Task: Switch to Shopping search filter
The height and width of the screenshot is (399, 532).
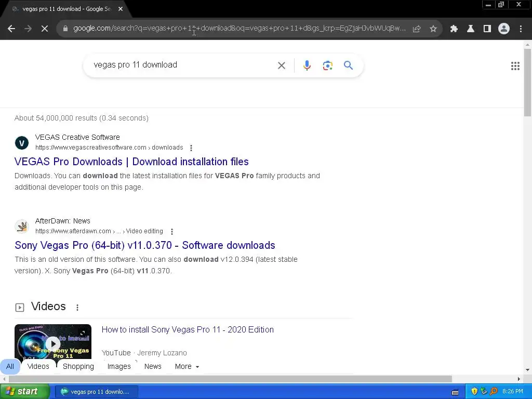Action: click(78, 366)
